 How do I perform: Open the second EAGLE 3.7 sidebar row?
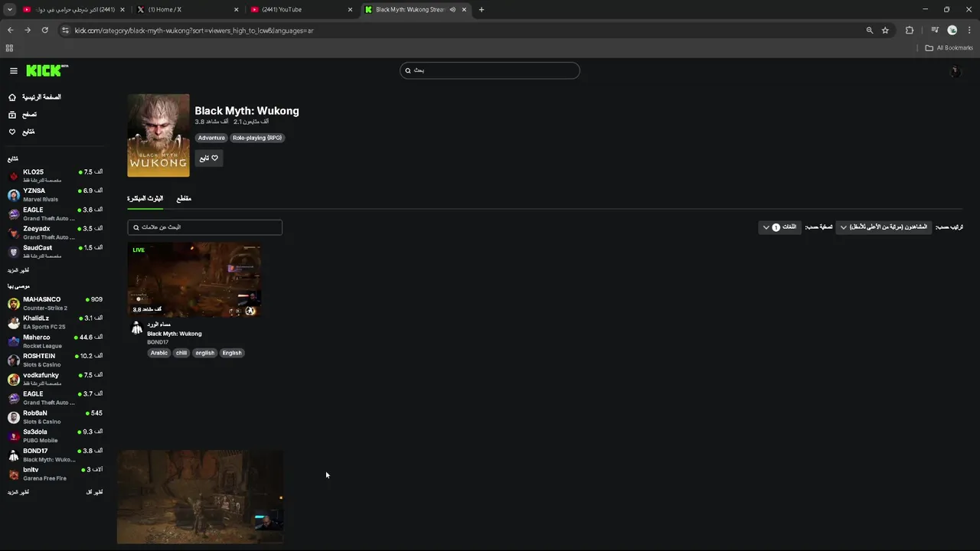[55, 398]
